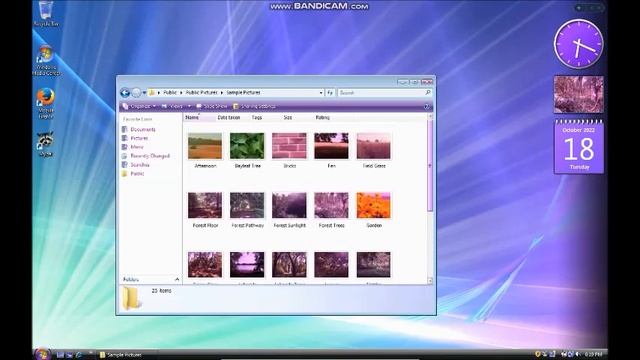
Task: Select the Forest Trees picture thumbnail
Action: pos(331,205)
